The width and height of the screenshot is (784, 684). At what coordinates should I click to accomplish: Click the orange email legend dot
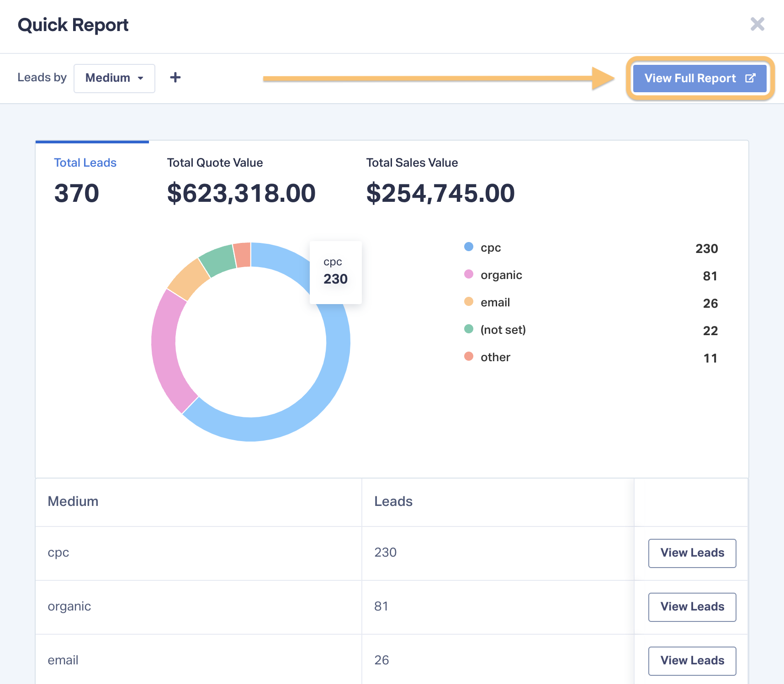[469, 302]
